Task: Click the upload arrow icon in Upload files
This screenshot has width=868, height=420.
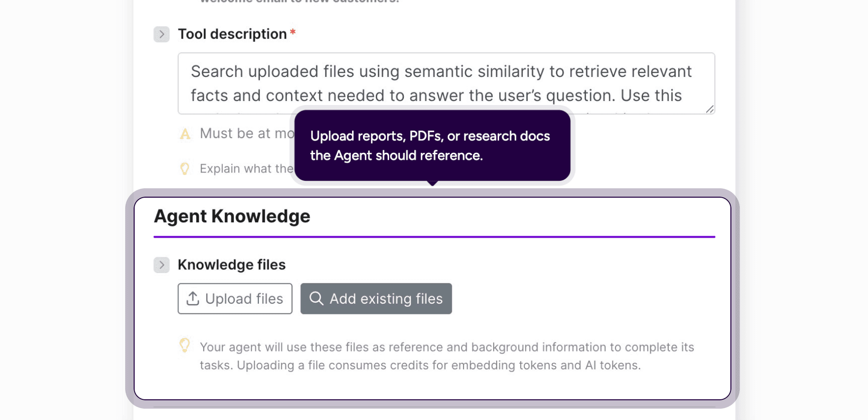Action: tap(193, 298)
